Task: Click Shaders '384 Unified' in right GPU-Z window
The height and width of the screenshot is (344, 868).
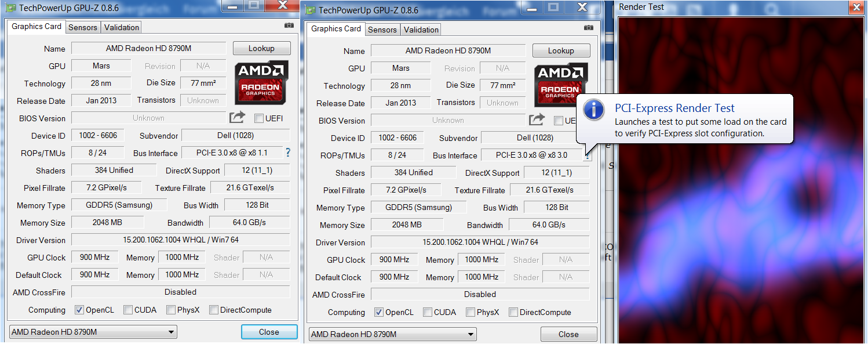Action: [413, 172]
